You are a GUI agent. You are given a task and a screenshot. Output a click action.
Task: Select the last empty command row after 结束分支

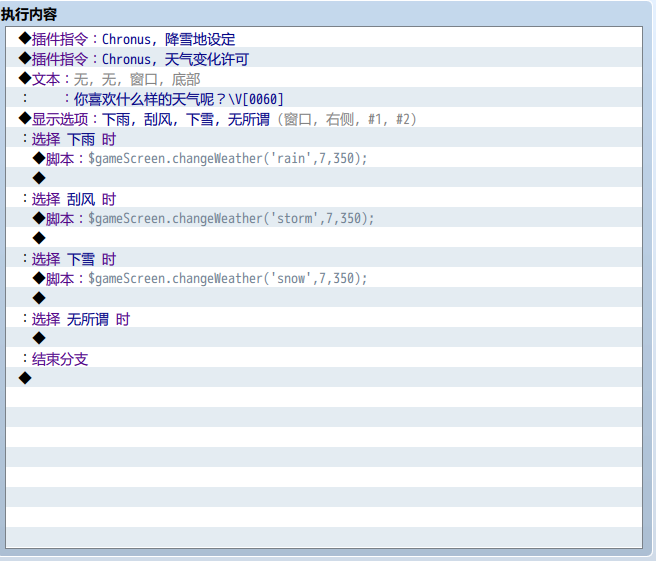click(324, 379)
